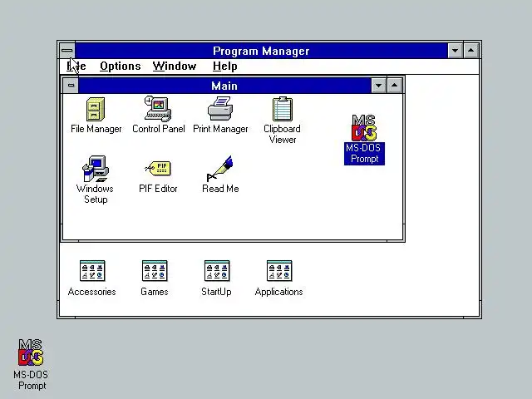Click the Program Manager title bar
The width and height of the screenshot is (532, 399).
pos(261,51)
